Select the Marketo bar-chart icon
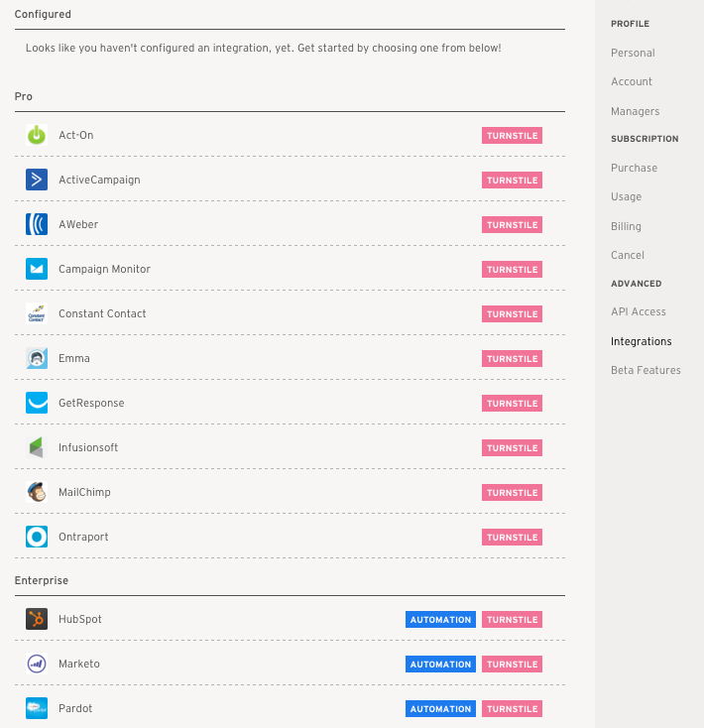Image resolution: width=704 pixels, height=728 pixels. pyautogui.click(x=37, y=664)
